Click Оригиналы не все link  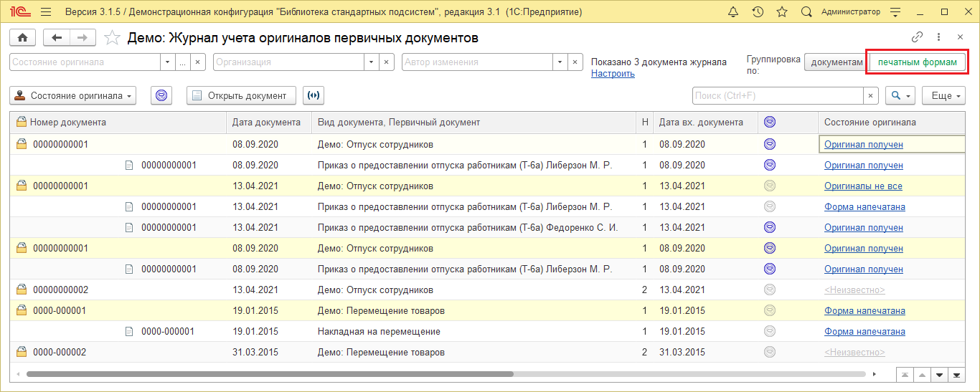point(863,186)
